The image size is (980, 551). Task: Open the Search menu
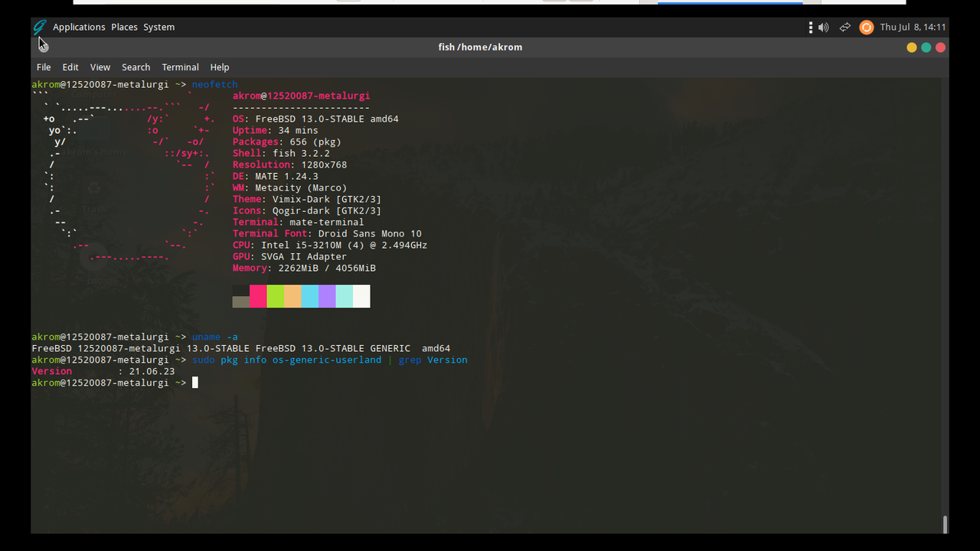(x=136, y=67)
